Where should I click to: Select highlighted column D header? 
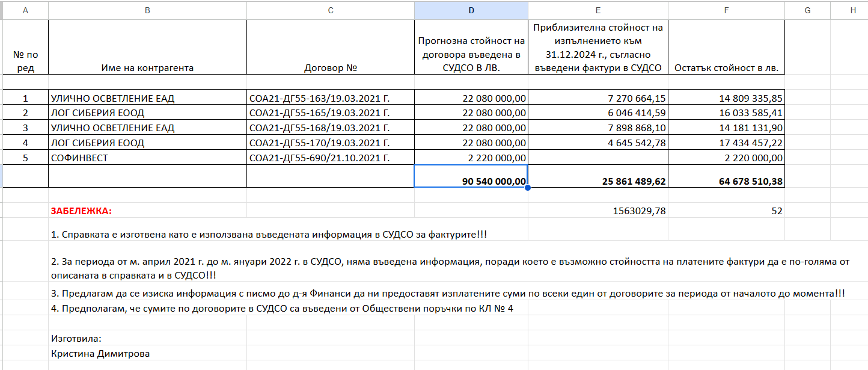coord(471,10)
